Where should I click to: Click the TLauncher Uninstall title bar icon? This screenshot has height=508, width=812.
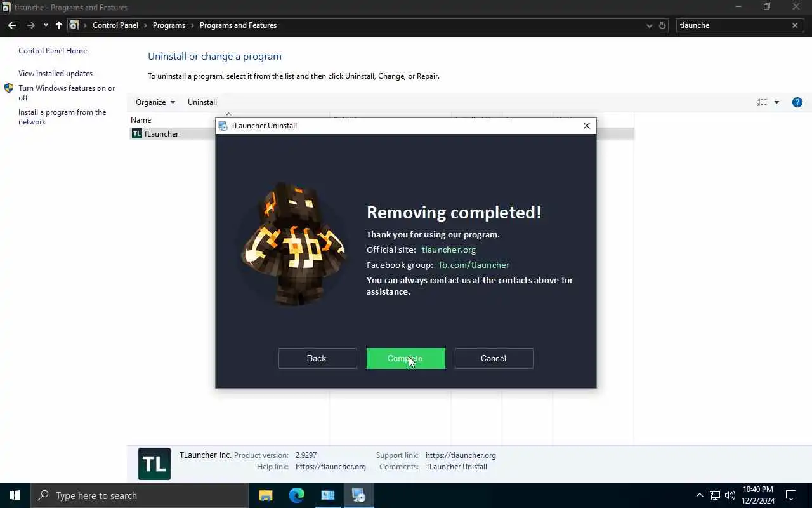tap(223, 126)
